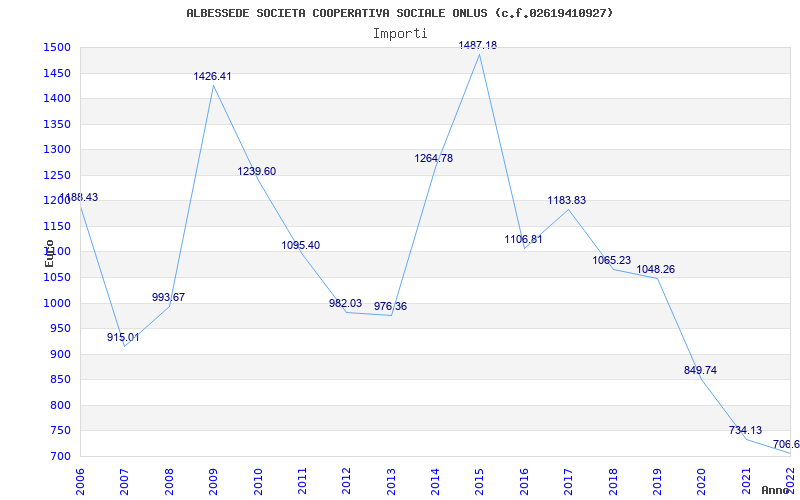Viewport: 800px width, 500px height.
Task: Click the 1000 y-axis tick label
Action: (x=58, y=303)
